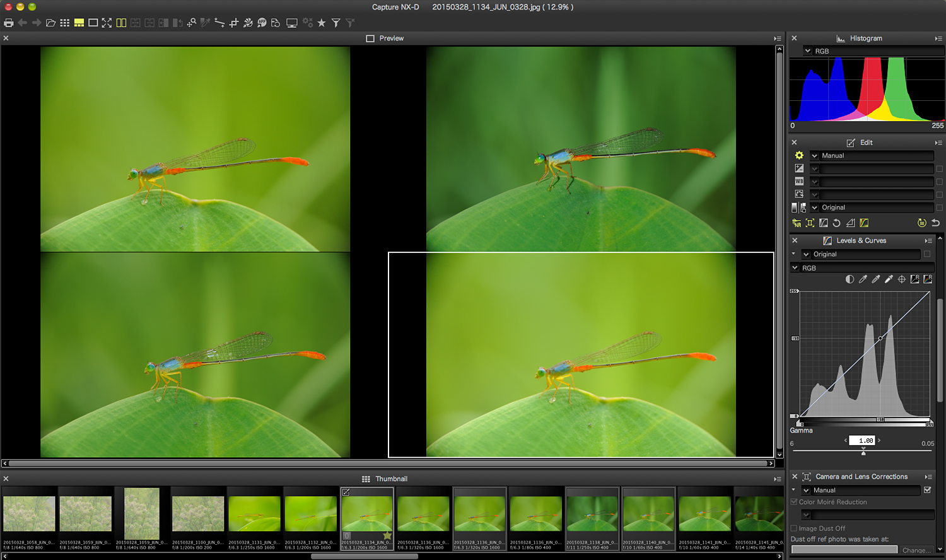Click the star rating toolbar icon
The image size is (946, 560).
pos(322,23)
